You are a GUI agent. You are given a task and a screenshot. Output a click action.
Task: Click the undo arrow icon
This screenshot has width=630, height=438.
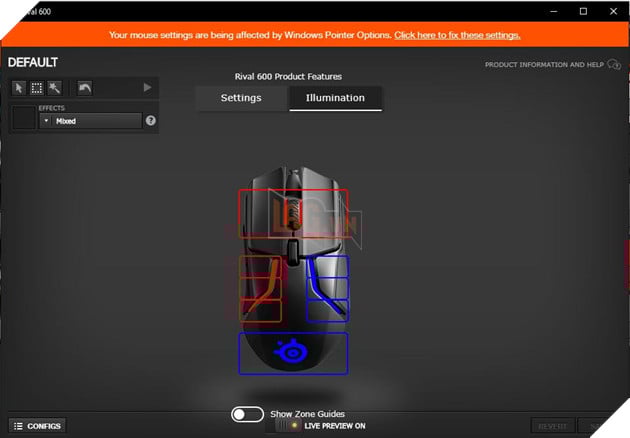84,88
